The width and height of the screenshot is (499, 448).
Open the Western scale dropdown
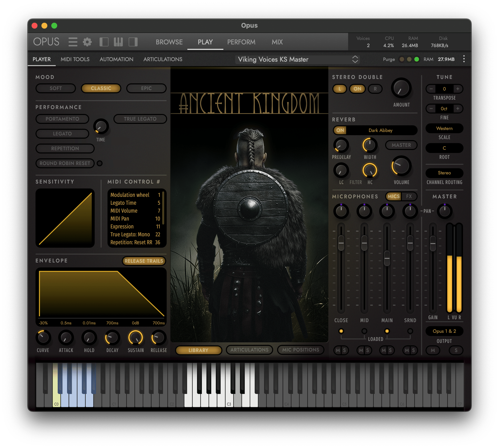[444, 129]
